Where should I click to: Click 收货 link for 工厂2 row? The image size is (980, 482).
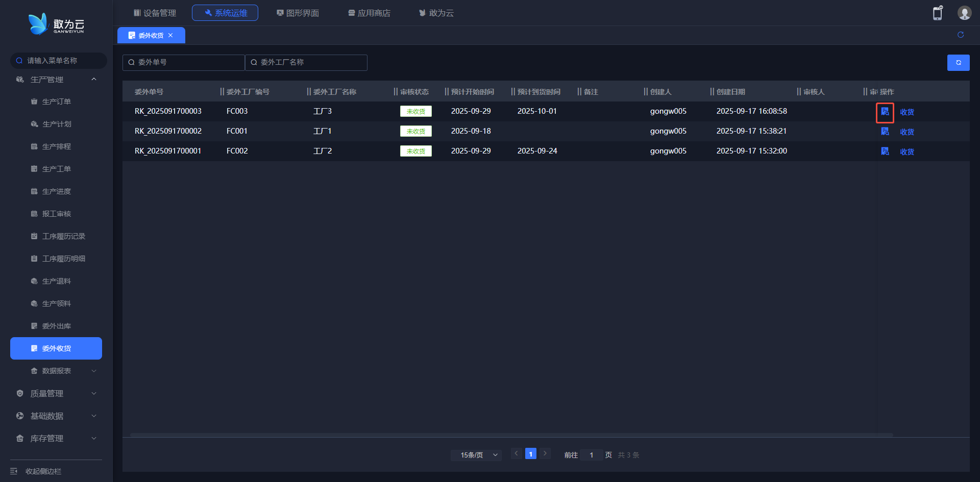[x=906, y=152]
